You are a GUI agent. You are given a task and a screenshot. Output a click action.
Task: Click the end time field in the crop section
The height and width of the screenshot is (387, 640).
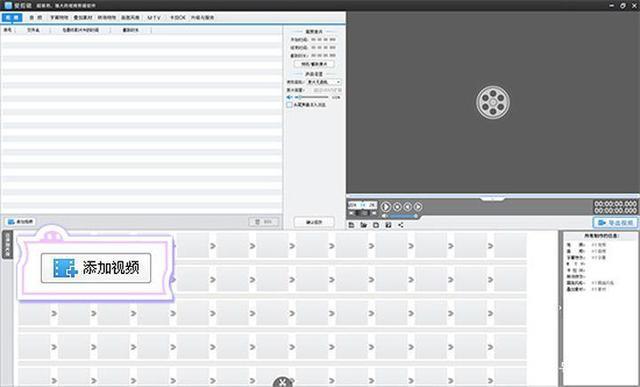point(323,47)
